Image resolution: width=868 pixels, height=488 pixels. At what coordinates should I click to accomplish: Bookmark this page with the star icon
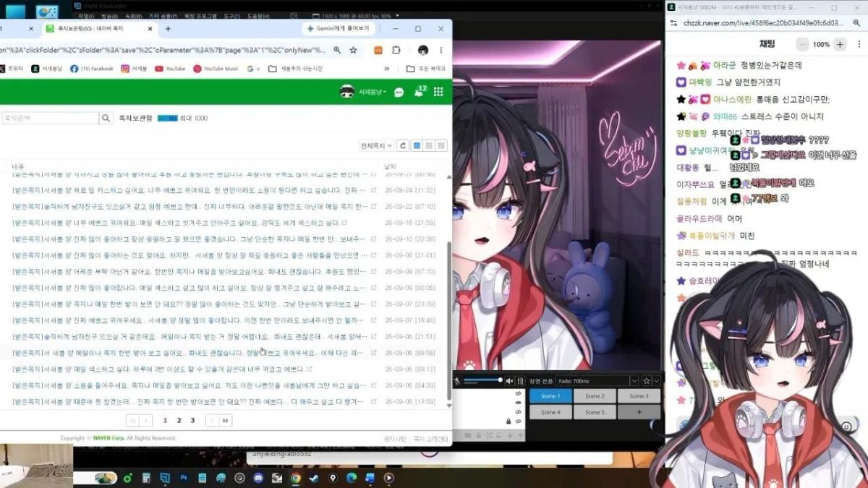coord(353,50)
